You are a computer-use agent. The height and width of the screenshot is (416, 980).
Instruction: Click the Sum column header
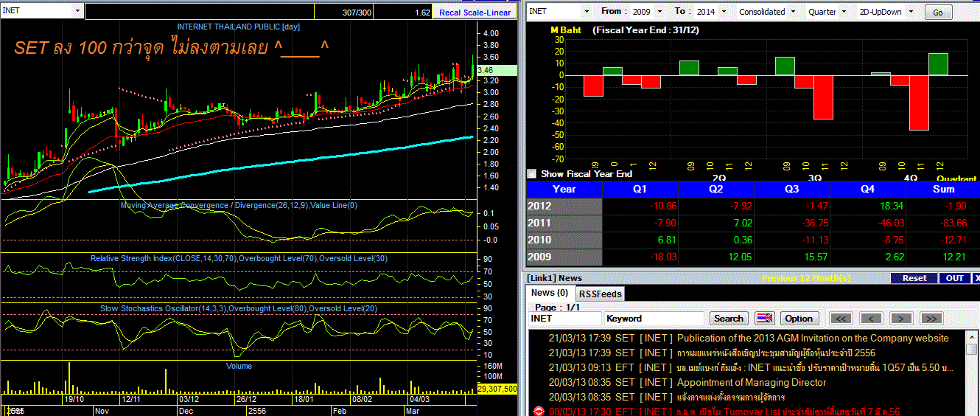click(x=943, y=189)
